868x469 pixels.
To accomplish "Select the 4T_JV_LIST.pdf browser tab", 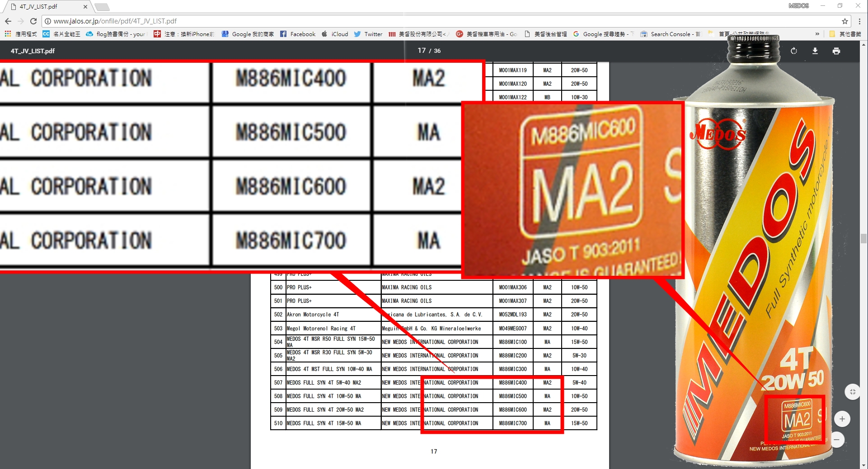I will (47, 7).
